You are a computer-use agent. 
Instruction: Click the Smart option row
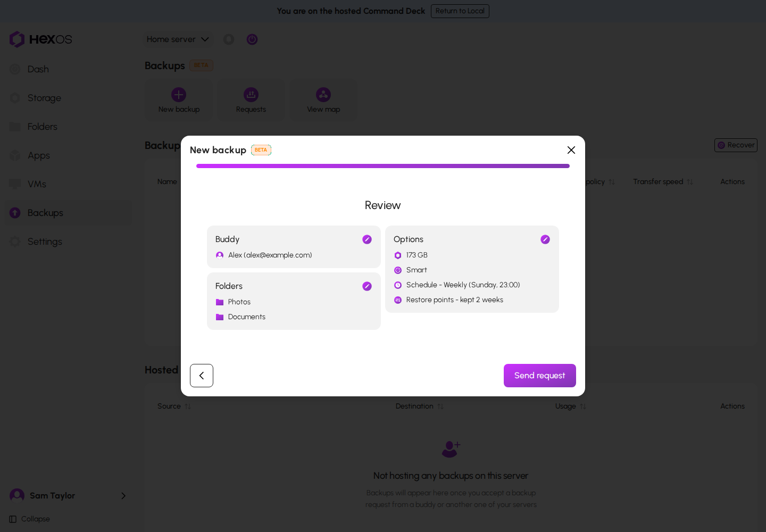click(x=411, y=270)
